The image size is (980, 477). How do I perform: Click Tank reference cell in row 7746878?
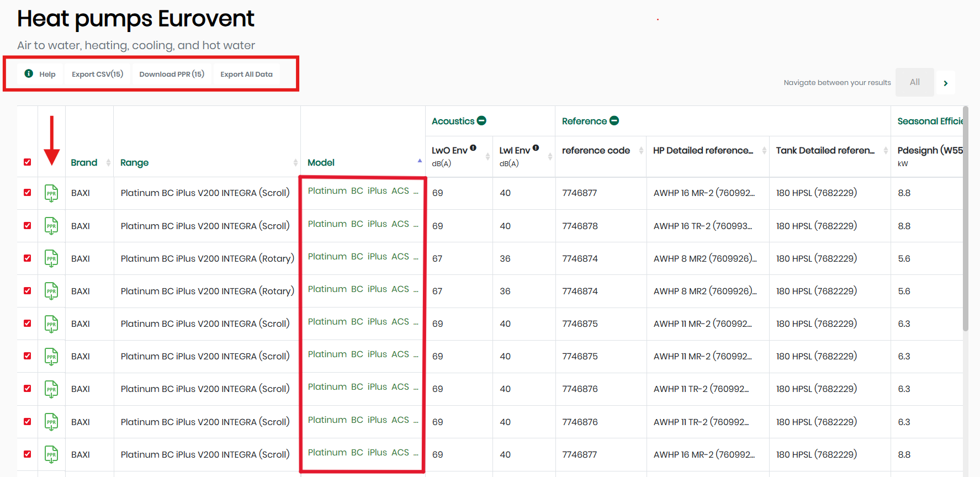(x=816, y=226)
